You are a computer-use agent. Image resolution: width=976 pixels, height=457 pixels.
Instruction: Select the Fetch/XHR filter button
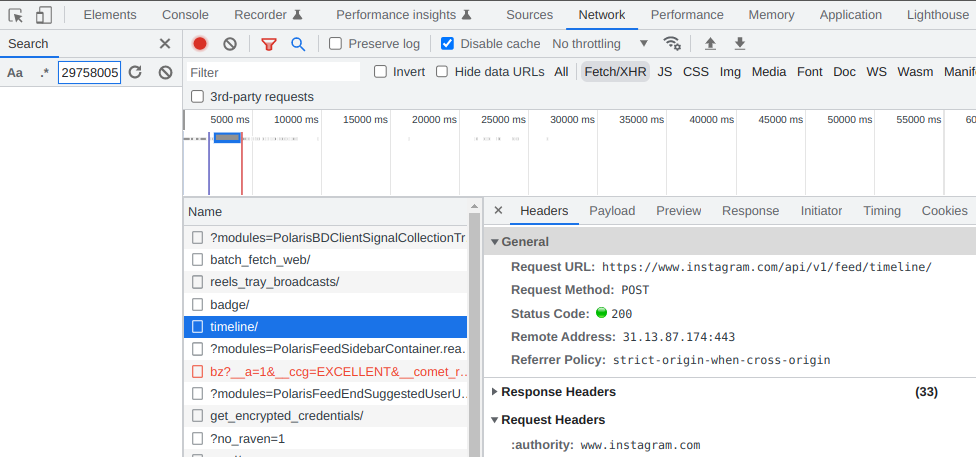615,72
